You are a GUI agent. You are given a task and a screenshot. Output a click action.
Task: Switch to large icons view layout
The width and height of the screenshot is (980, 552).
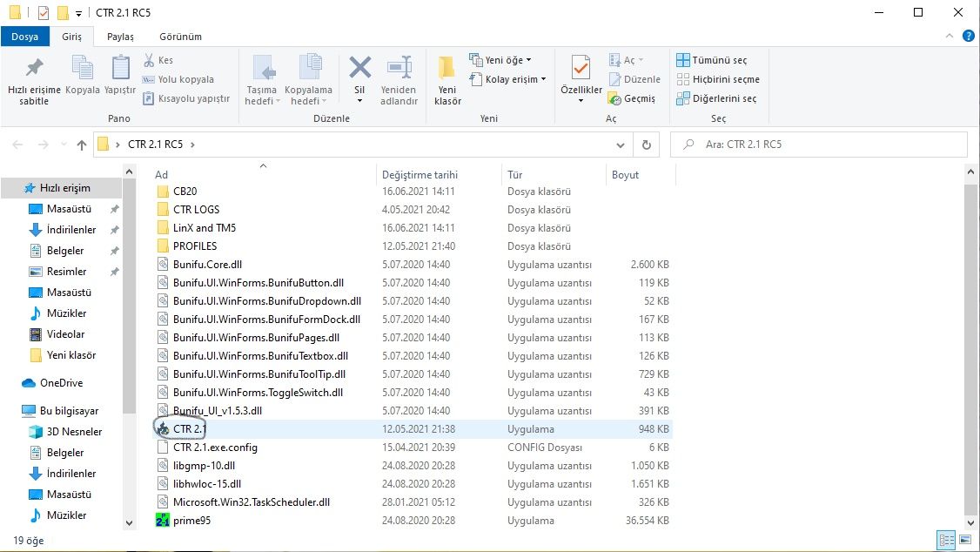(966, 540)
